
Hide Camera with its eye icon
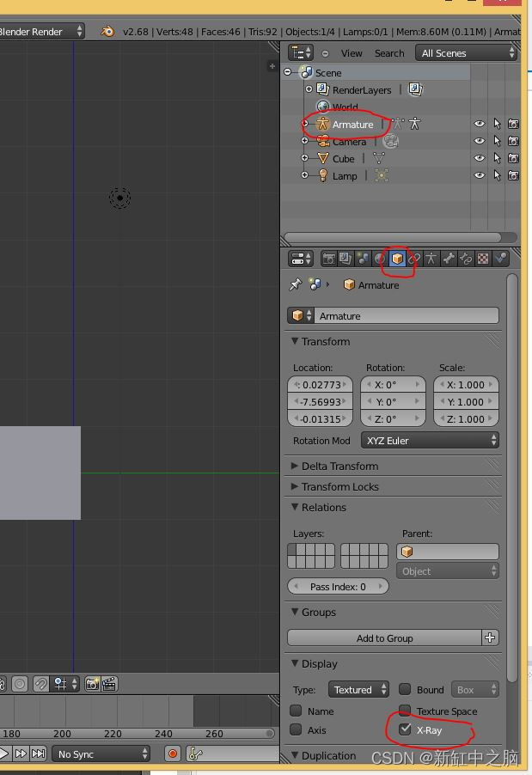[479, 141]
